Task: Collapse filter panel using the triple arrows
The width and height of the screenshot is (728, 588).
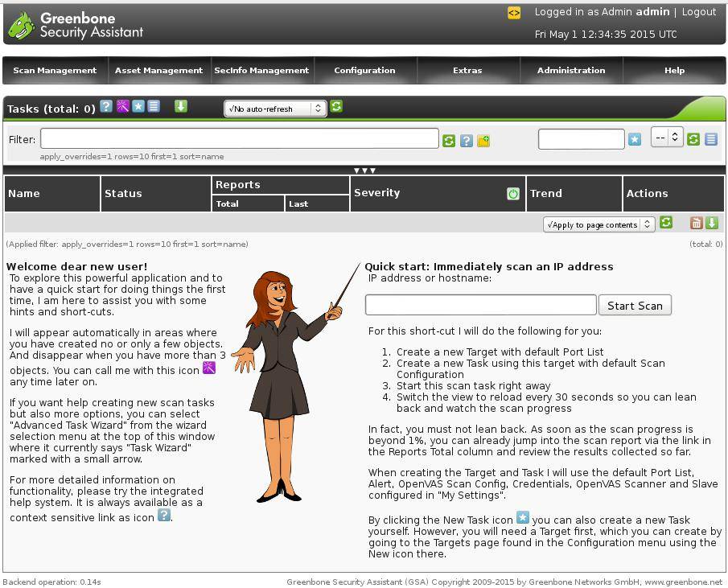Action: click(364, 171)
